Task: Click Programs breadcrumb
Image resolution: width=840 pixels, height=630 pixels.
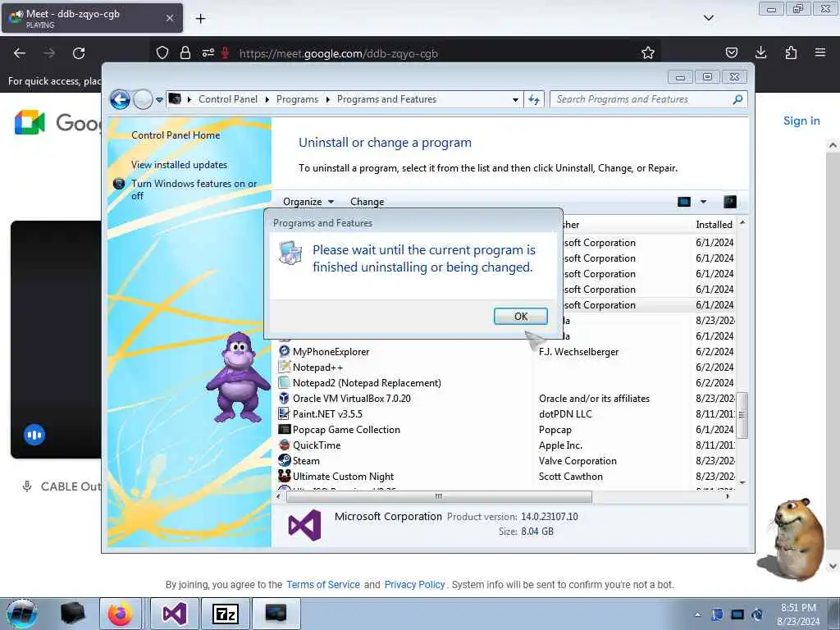Action: 297,99
